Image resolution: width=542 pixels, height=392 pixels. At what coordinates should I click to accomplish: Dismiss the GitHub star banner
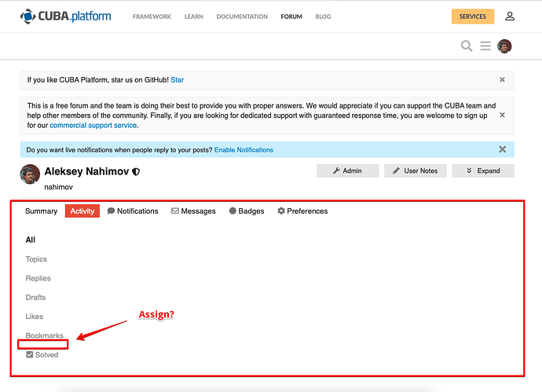pyautogui.click(x=502, y=80)
